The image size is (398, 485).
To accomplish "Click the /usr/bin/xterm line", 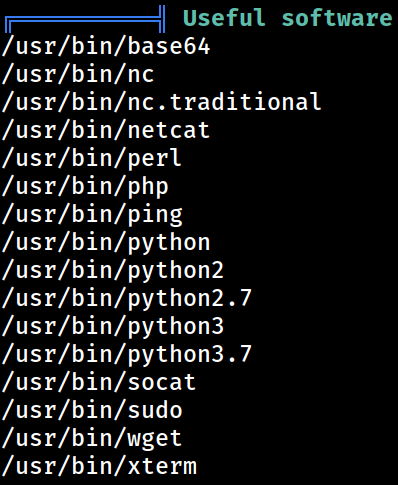I will (x=99, y=466).
